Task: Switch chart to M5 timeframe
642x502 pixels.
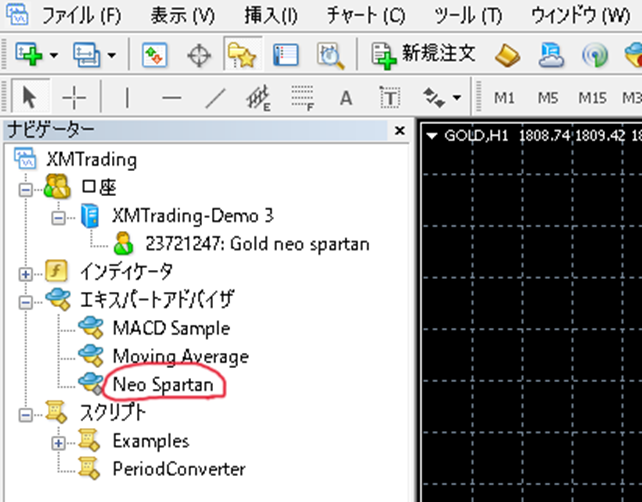Action: [548, 98]
